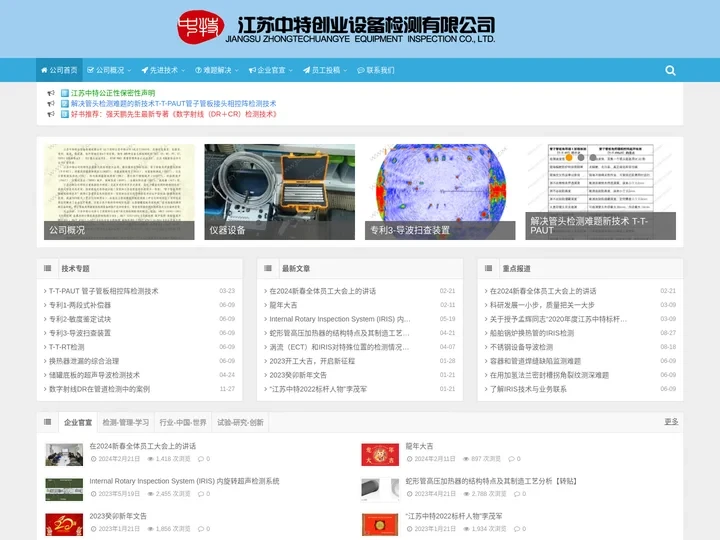Click thumbnail for 2023癸卯新年文告

coord(64,524)
